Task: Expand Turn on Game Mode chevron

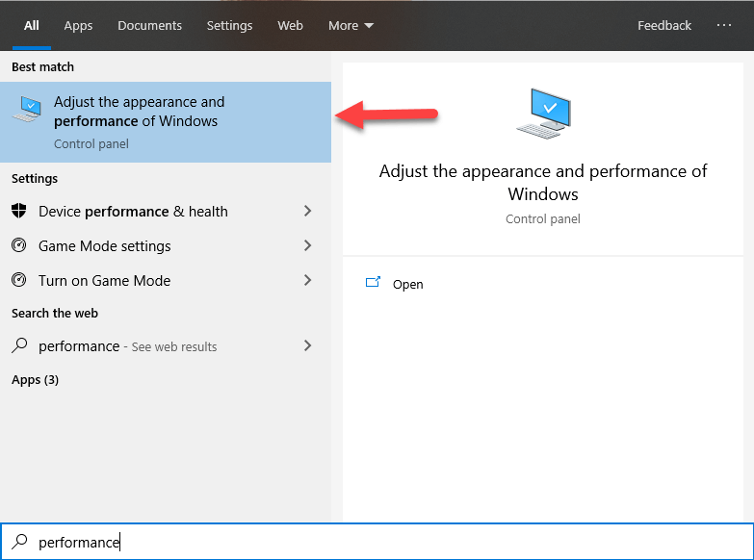Action: (x=308, y=280)
